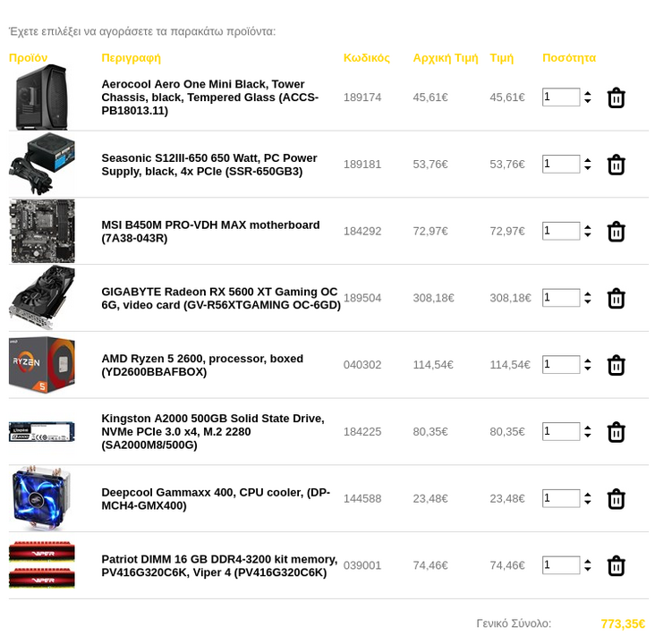
Task: Click trash icon for MSI B450M motherboard
Action: click(616, 232)
